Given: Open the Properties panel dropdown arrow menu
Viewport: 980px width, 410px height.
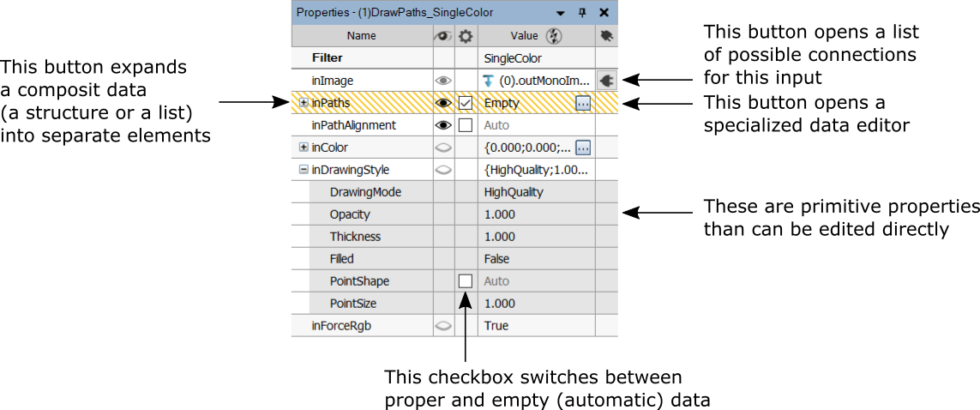Looking at the screenshot, I should [x=561, y=13].
